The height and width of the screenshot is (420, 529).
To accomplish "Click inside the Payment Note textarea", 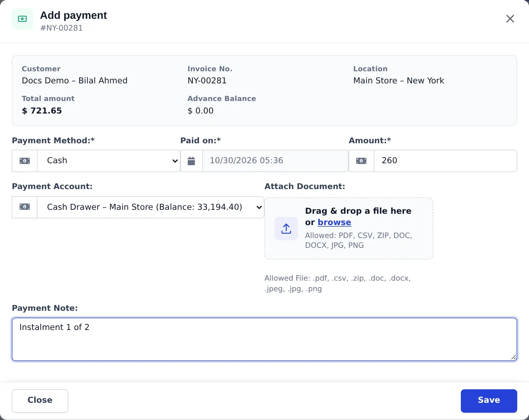I will click(x=264, y=339).
